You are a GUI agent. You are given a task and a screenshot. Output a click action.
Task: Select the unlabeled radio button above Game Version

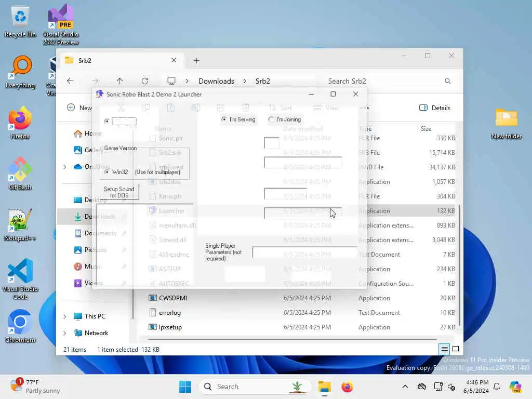[x=107, y=121]
